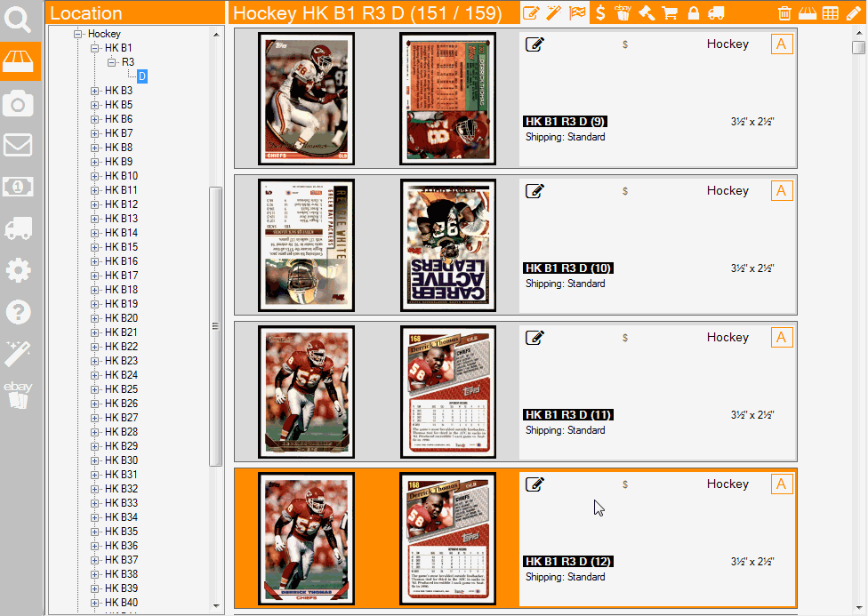Select the HK B22 location in the tree
The width and height of the screenshot is (868, 616).
pyautogui.click(x=121, y=347)
